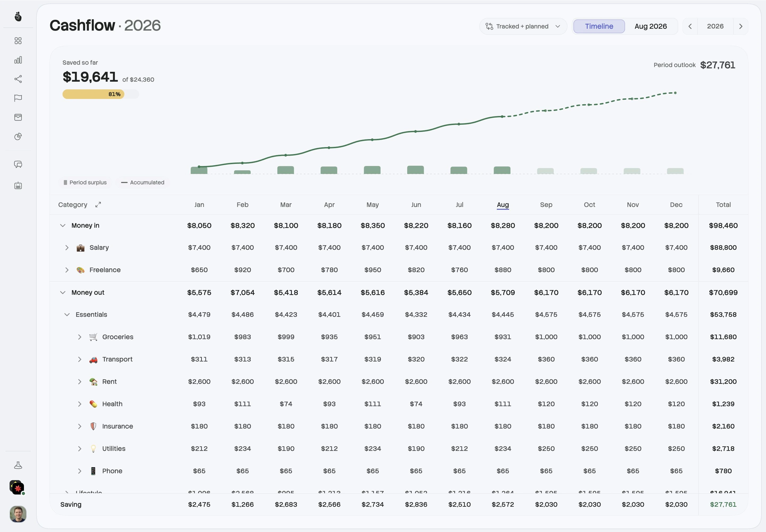The image size is (766, 532).
Task: Open the robot assistant icon in sidebar
Action: 18,186
